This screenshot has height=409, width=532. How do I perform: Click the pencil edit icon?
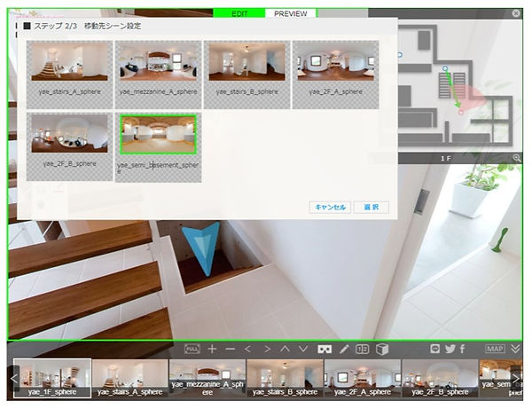[345, 350]
